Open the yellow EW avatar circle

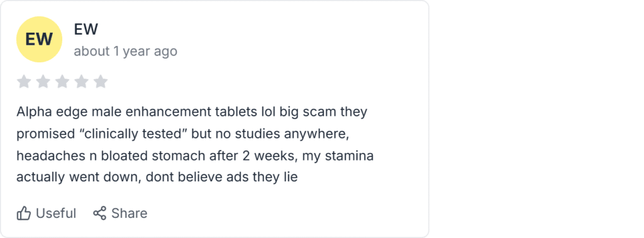click(x=39, y=40)
